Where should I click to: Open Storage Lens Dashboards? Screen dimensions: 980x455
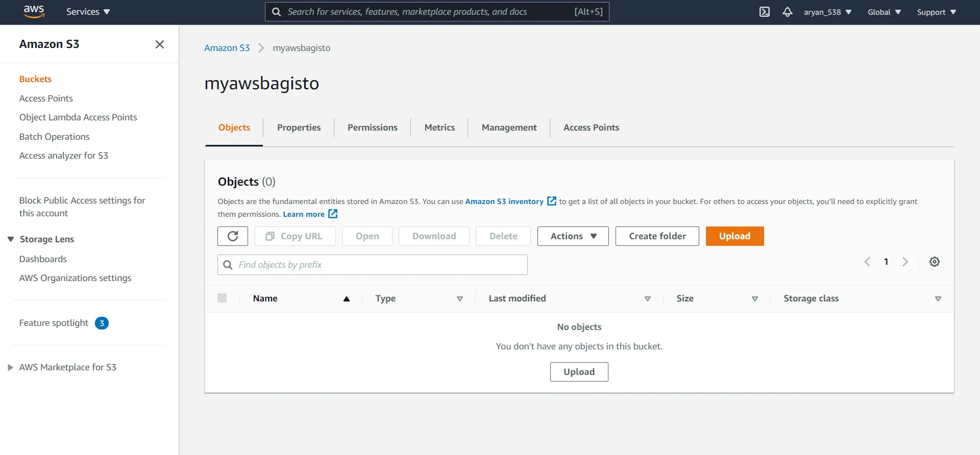click(x=43, y=259)
